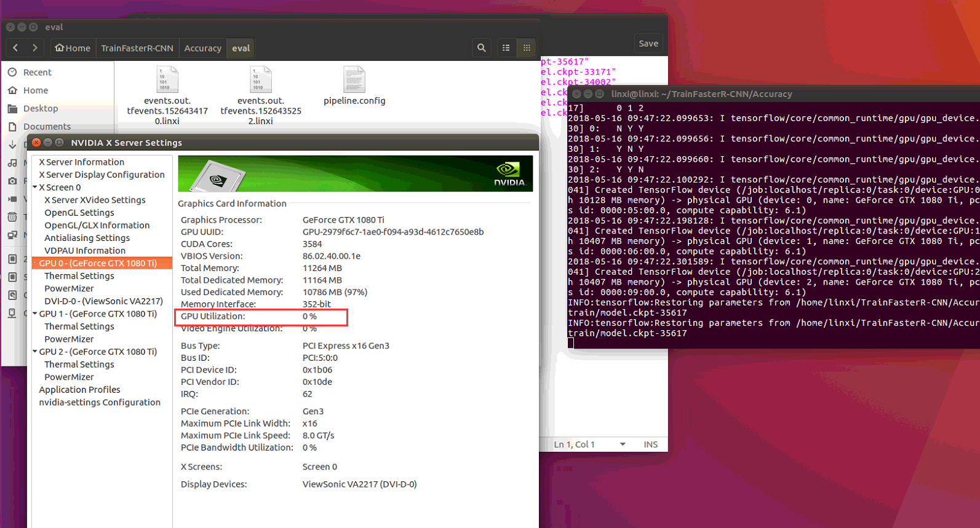Select the pipeline.config file icon
980x528 pixels.
click(354, 79)
